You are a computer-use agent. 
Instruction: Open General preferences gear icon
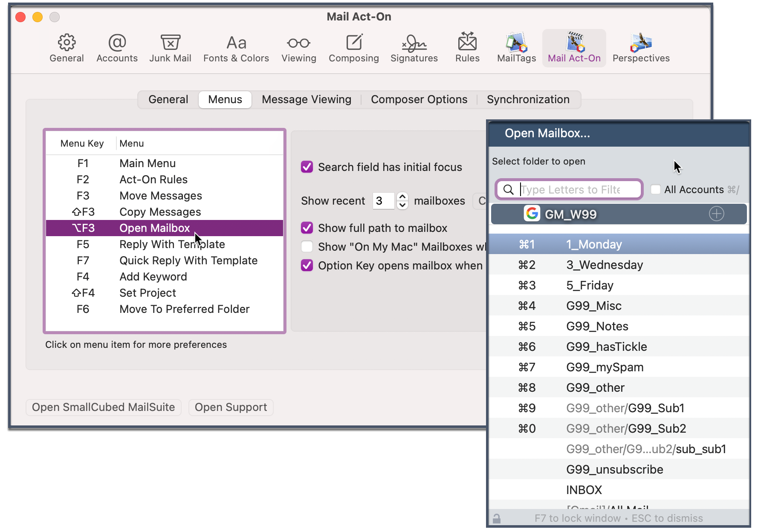pyautogui.click(x=67, y=43)
